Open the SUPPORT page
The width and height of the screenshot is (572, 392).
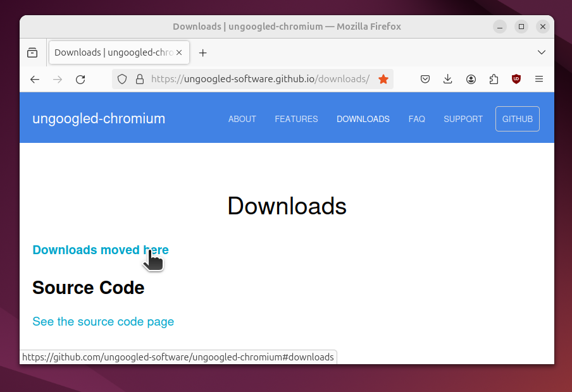(x=463, y=119)
